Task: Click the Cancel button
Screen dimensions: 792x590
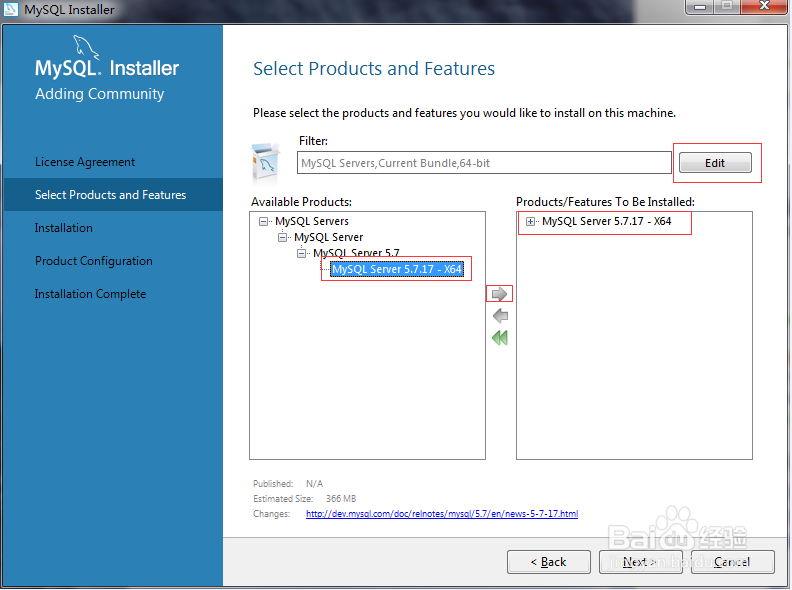Action: [732, 562]
